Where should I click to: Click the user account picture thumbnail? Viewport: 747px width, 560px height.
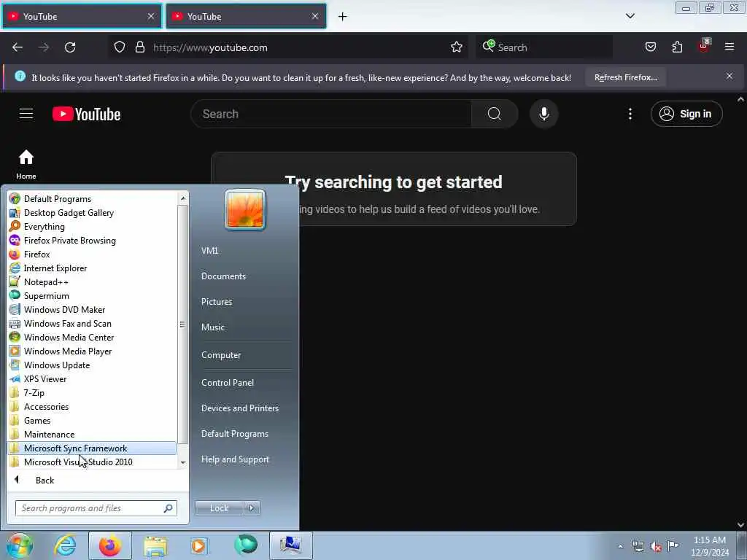(245, 209)
